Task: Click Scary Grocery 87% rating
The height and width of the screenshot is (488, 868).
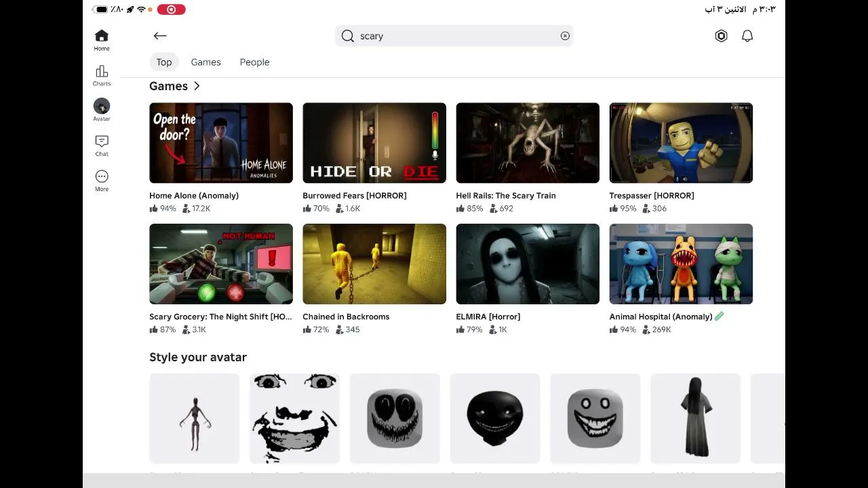Action: pos(163,330)
